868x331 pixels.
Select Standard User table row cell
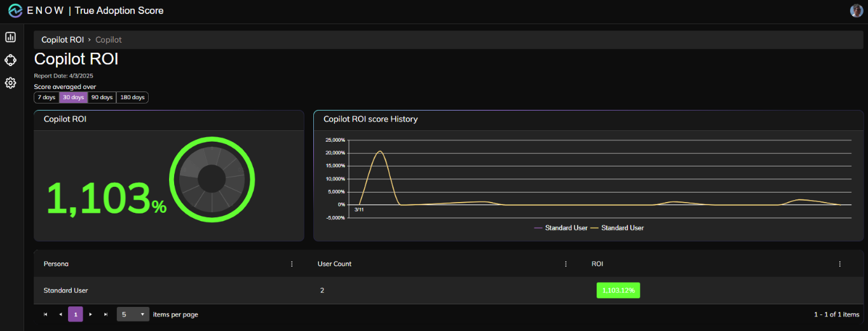click(x=65, y=290)
